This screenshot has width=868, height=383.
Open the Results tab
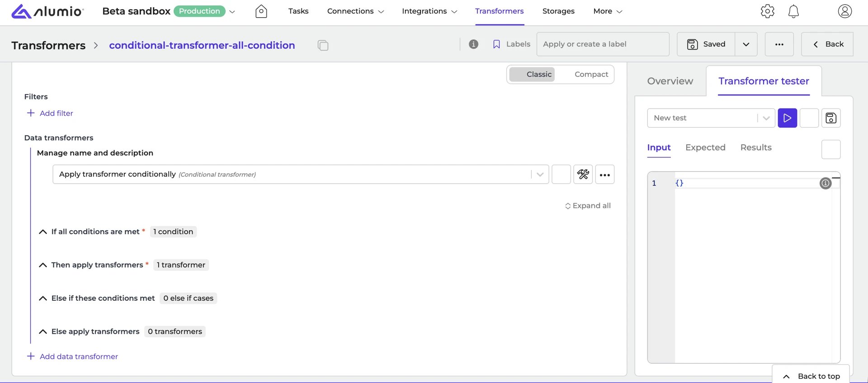[x=756, y=147]
